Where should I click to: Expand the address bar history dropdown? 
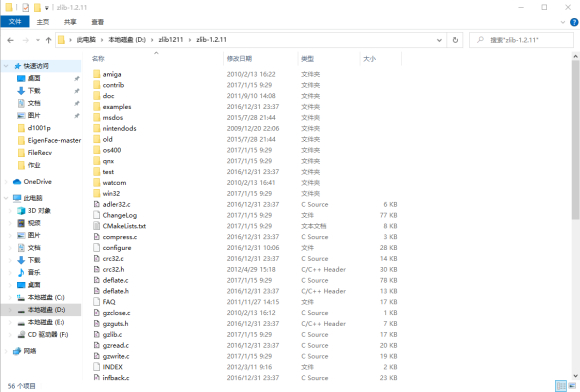click(x=439, y=40)
